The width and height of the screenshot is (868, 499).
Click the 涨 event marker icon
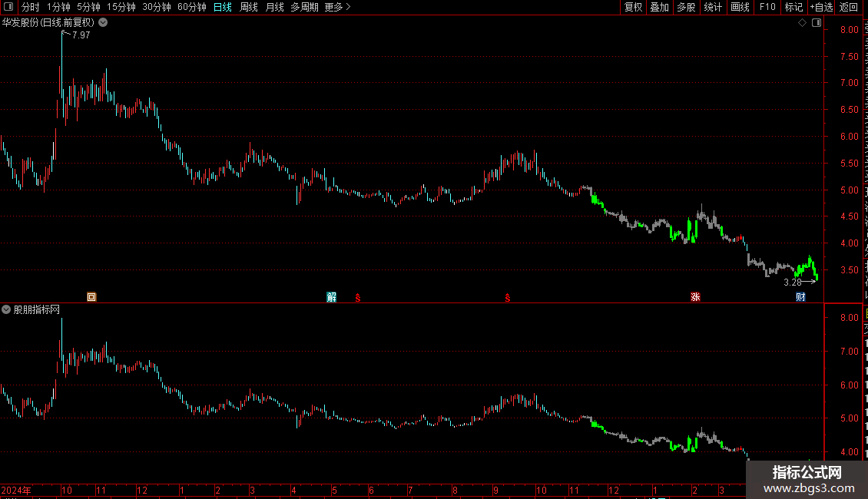coord(695,297)
